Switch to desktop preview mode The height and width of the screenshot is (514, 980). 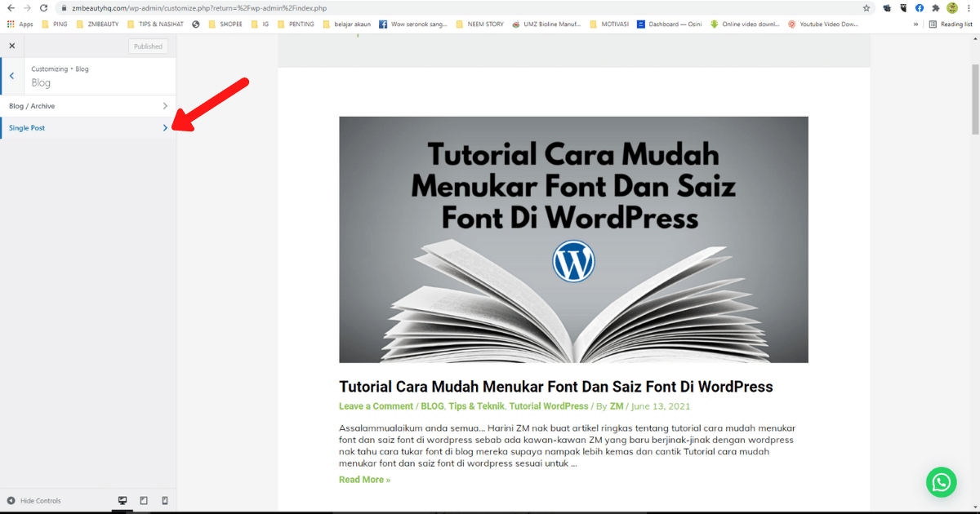coord(122,500)
